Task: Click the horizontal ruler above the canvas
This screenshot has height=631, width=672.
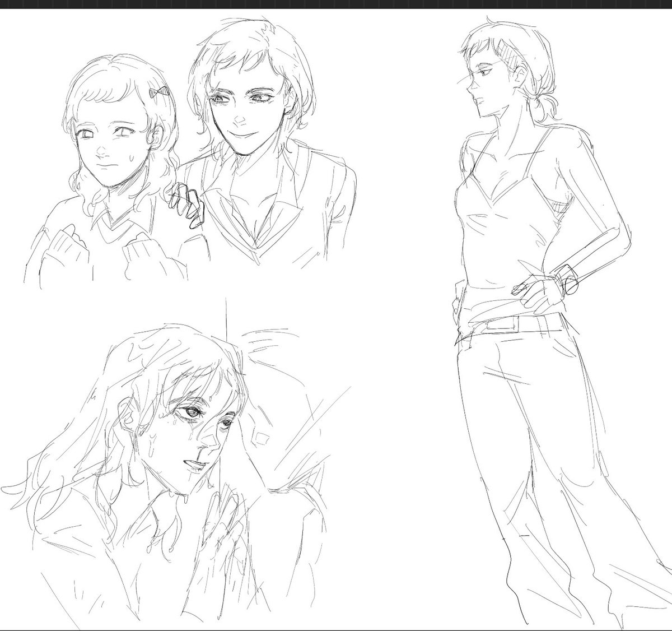Action: 336,4
